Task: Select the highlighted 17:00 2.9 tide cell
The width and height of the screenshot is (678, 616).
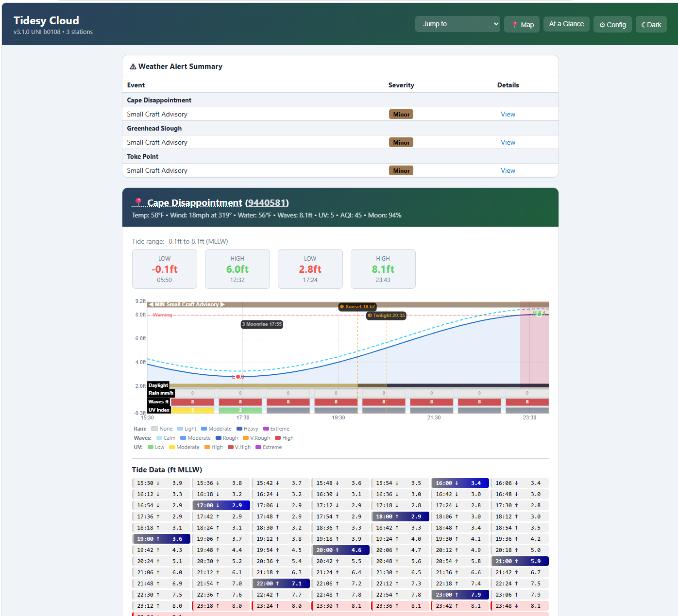Action: pyautogui.click(x=221, y=505)
